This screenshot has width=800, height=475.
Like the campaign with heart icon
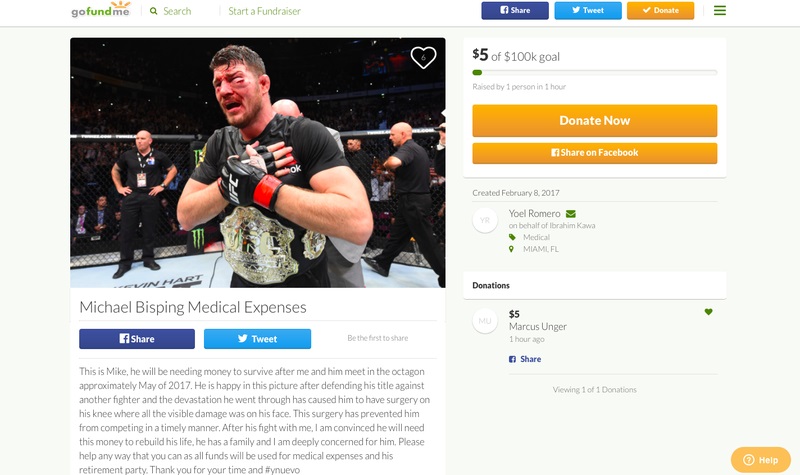(x=423, y=57)
